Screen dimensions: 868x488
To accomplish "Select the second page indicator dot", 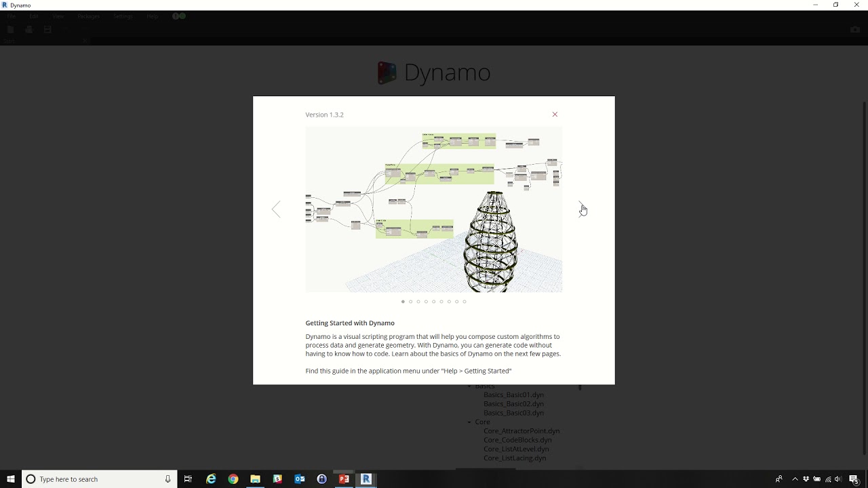I will tap(410, 302).
